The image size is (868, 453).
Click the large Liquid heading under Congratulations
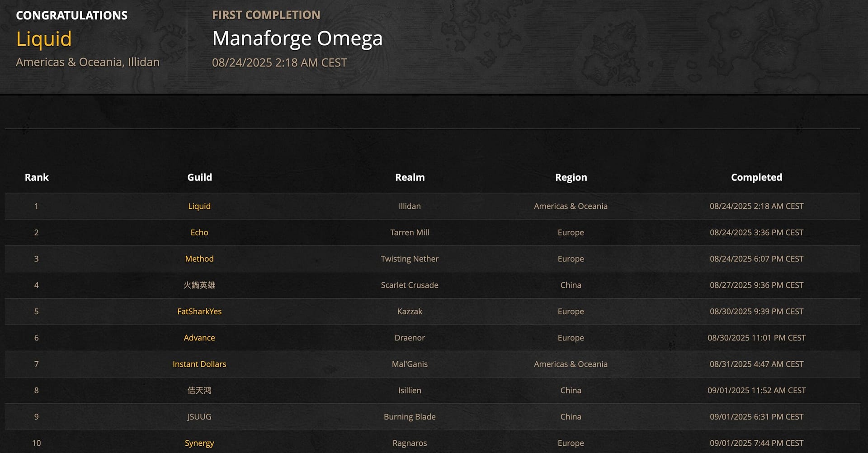(44, 39)
